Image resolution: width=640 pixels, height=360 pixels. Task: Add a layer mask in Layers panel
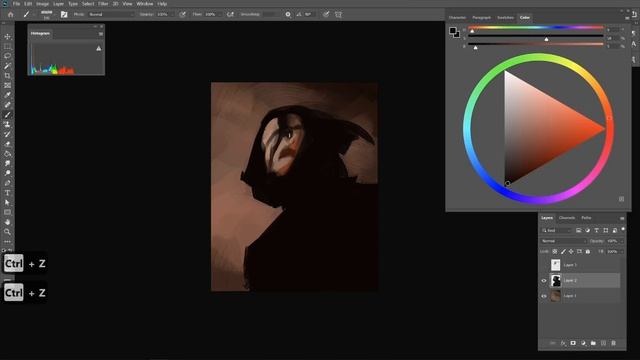click(573, 343)
